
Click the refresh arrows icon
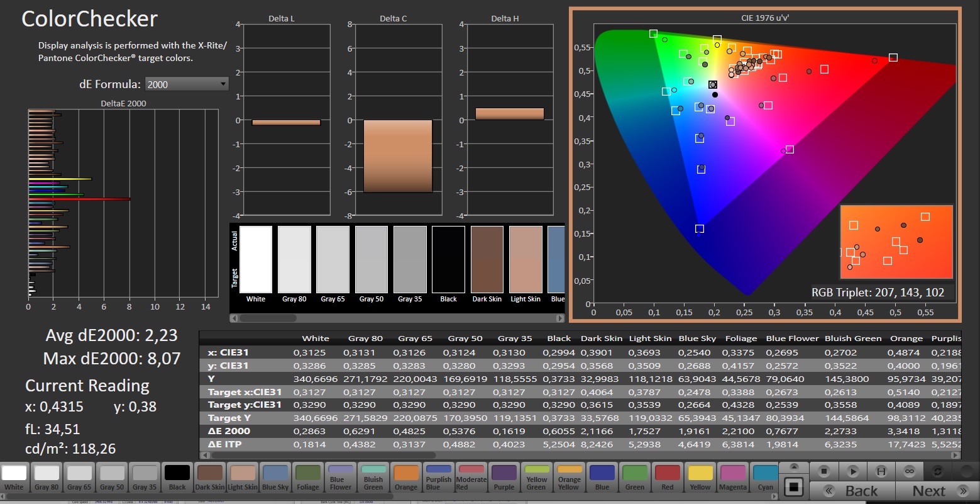coord(938,471)
